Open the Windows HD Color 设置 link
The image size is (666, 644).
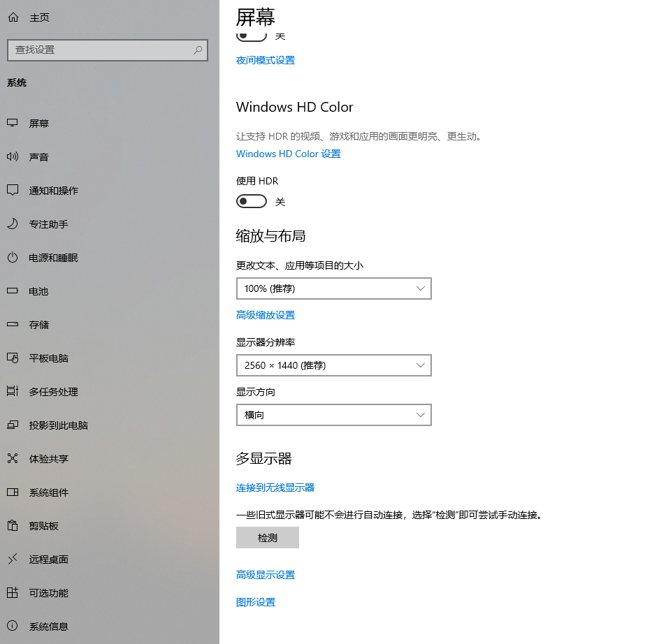click(x=288, y=154)
